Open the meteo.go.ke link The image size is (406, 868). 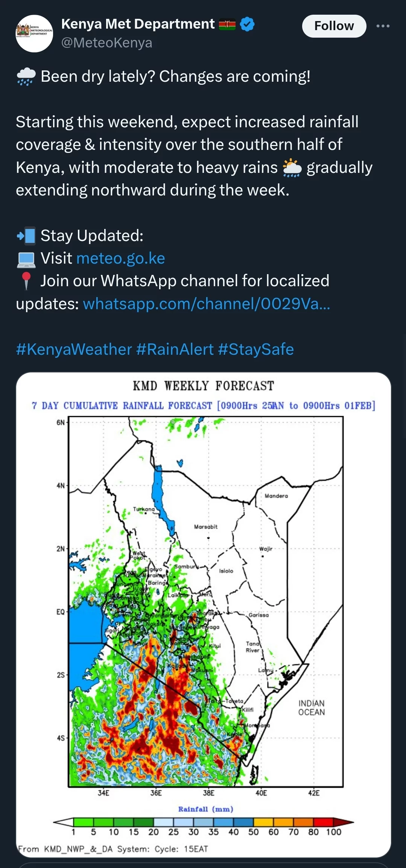[120, 258]
